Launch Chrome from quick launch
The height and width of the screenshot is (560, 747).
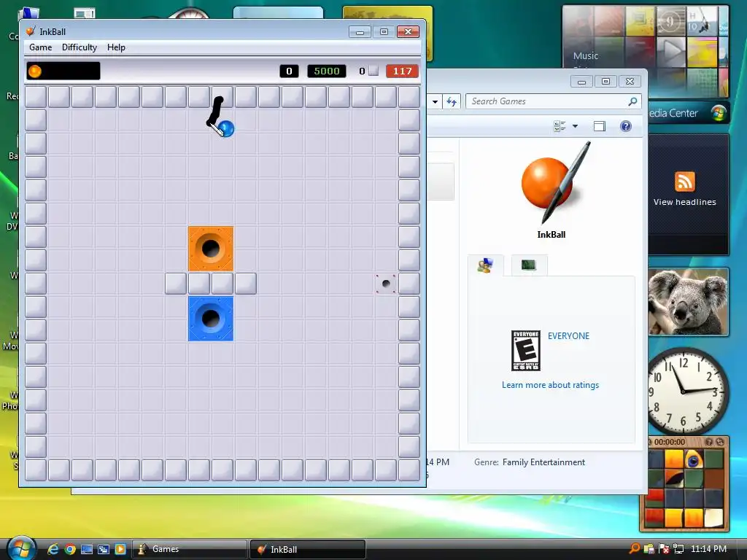(x=70, y=549)
